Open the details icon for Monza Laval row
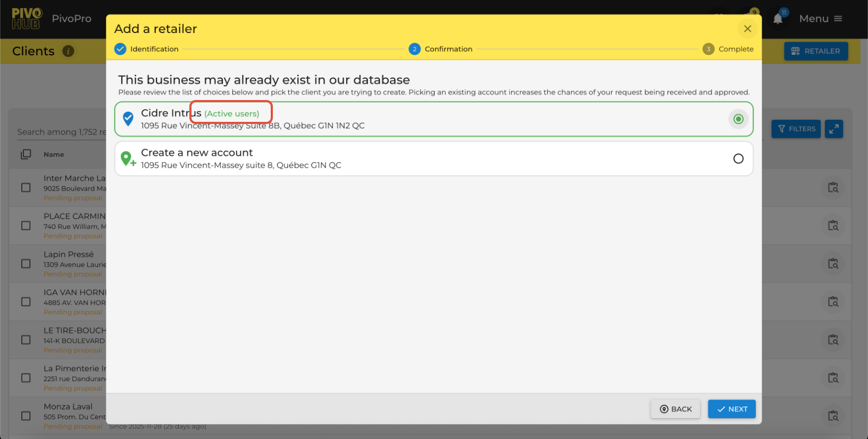868x439 pixels. 833,416
